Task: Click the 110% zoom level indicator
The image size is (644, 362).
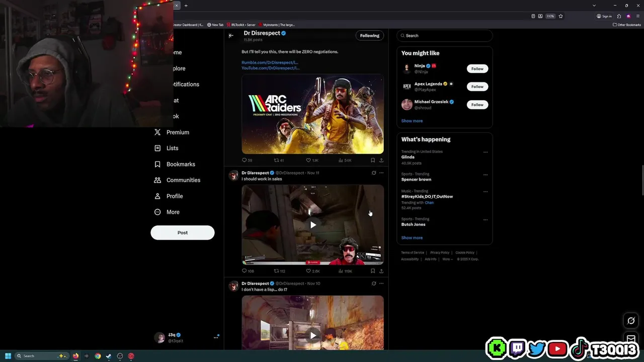Action: click(x=550, y=16)
